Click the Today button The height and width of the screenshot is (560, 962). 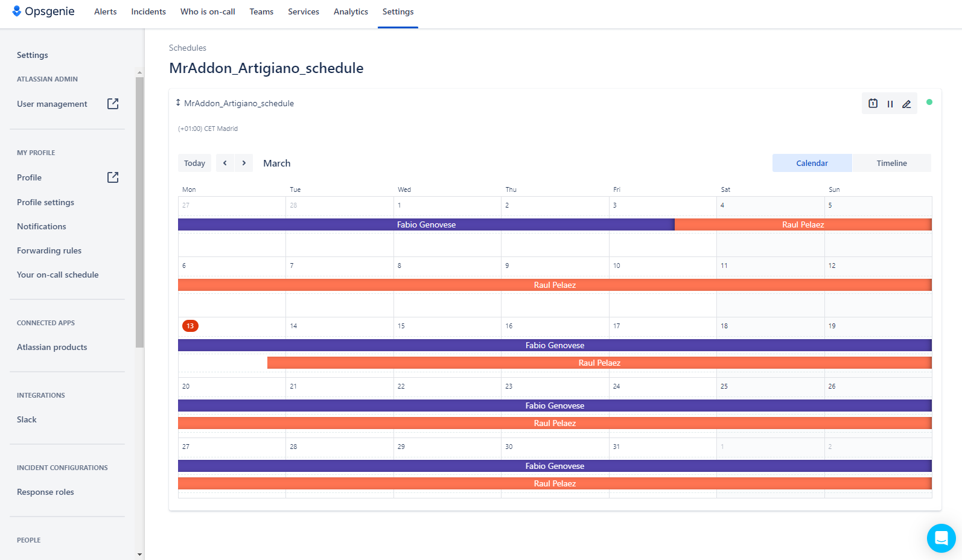(x=194, y=163)
